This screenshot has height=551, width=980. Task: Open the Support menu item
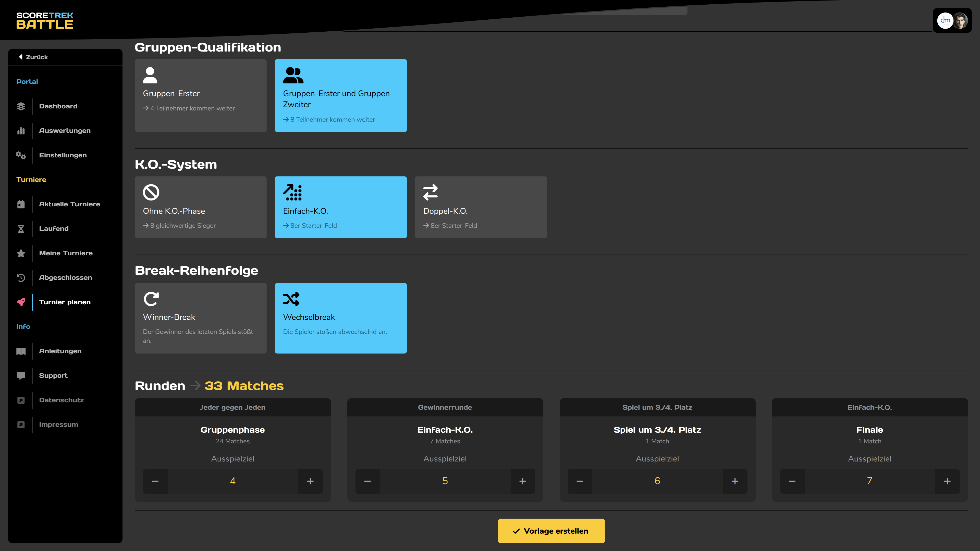click(53, 375)
